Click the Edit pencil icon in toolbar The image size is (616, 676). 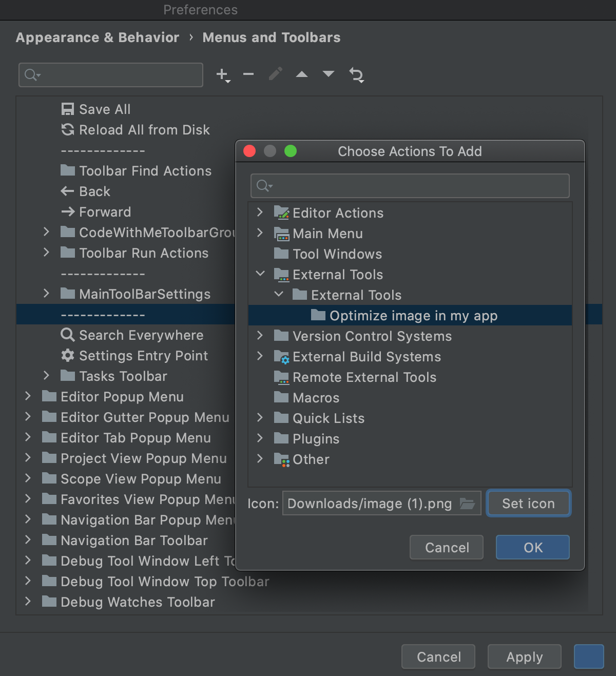[276, 74]
